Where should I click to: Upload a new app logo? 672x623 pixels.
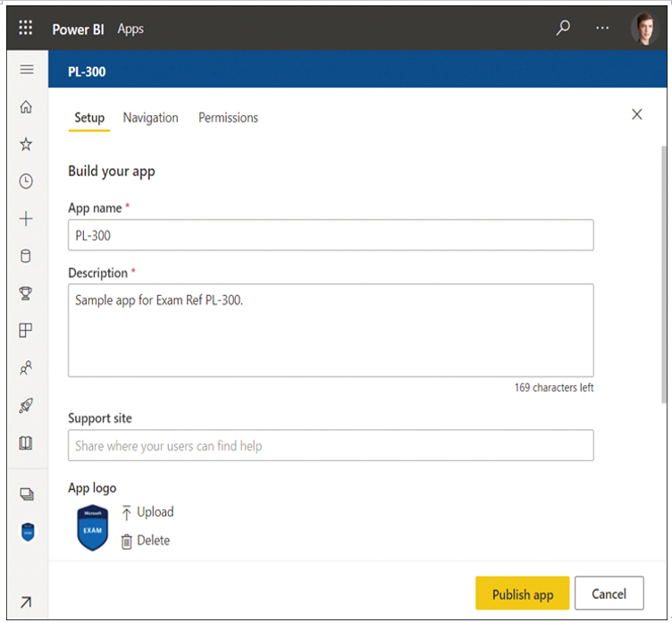click(147, 512)
